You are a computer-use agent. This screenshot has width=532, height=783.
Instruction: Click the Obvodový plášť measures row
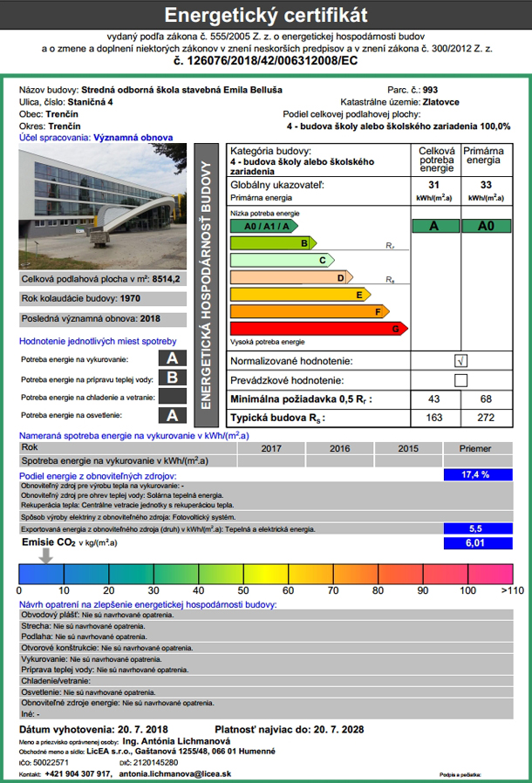pos(266,615)
